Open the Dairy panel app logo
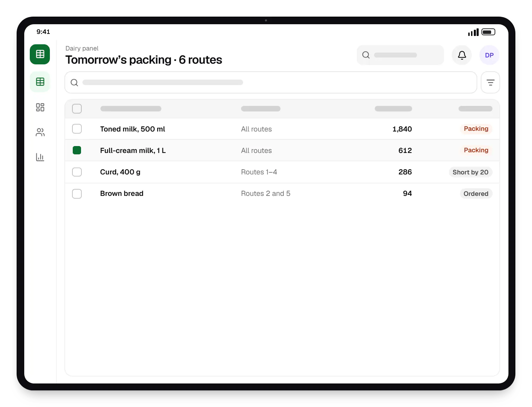Screen dimensions: 532x407 point(40,54)
